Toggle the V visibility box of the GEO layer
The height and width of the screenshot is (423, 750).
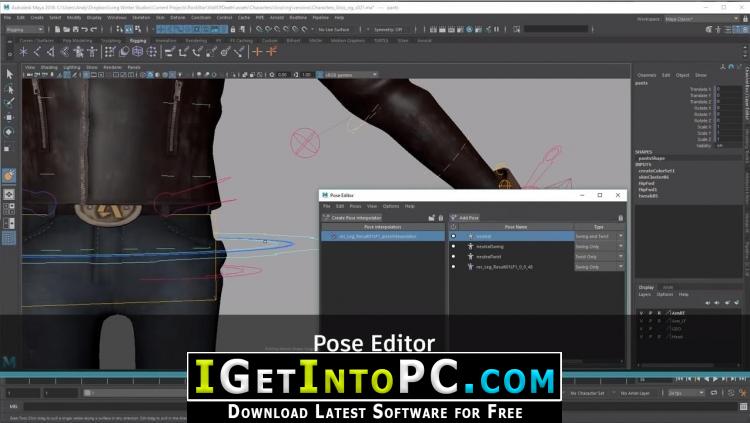(641, 329)
